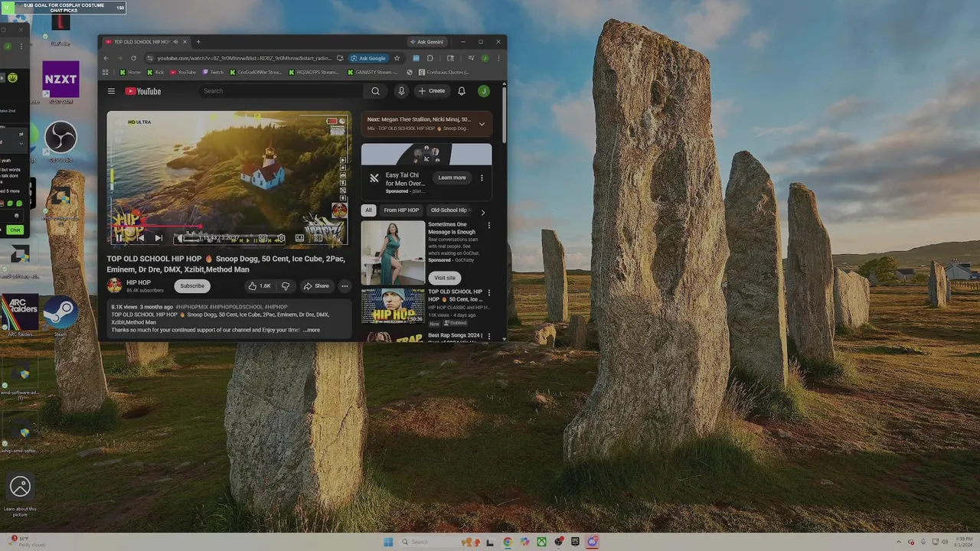Image resolution: width=980 pixels, height=551 pixels.
Task: Open the Kick bookmark
Action: pos(155,73)
